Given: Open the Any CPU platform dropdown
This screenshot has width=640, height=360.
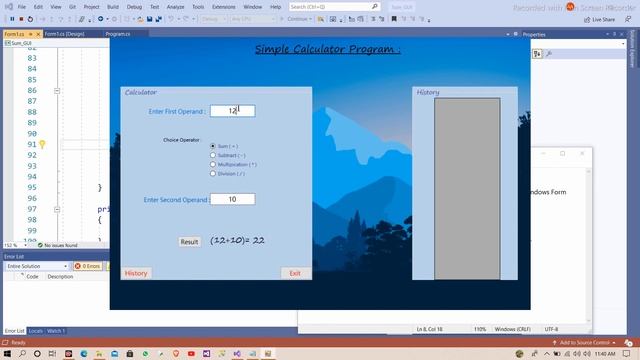Looking at the screenshot, I should click(253, 19).
